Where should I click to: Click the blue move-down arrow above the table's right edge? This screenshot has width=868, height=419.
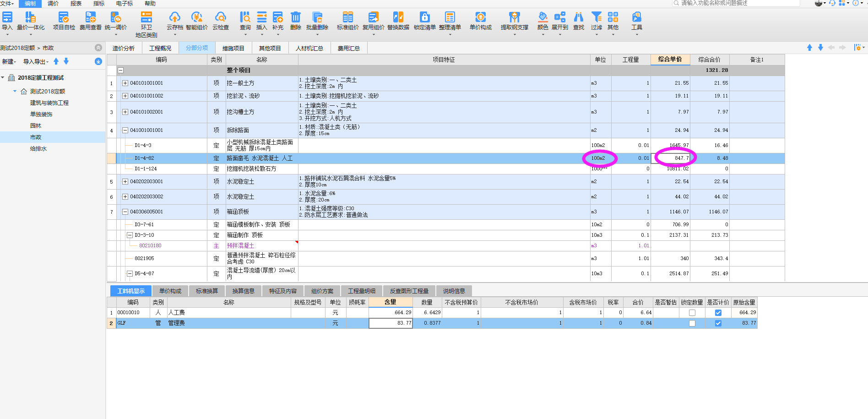coord(820,48)
